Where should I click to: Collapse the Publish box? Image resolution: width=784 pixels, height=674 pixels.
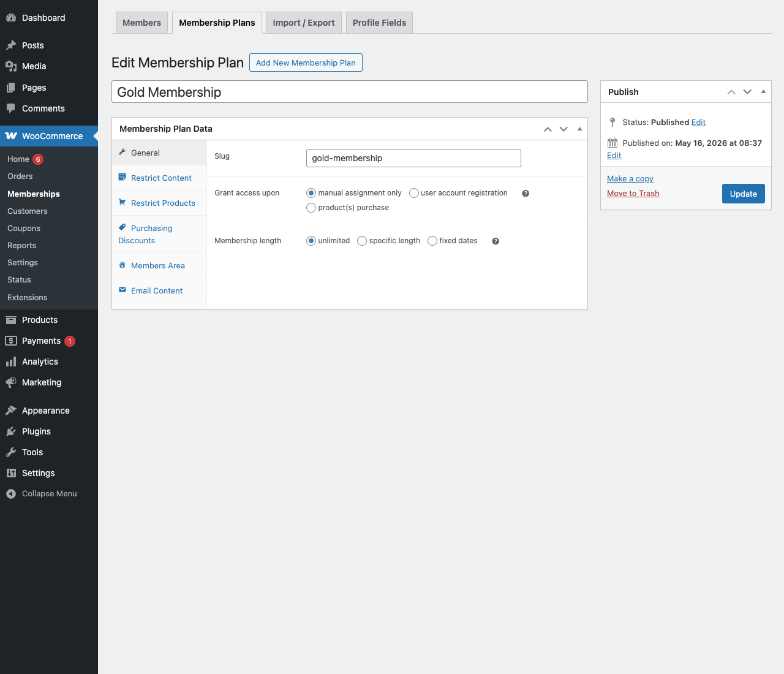763,92
